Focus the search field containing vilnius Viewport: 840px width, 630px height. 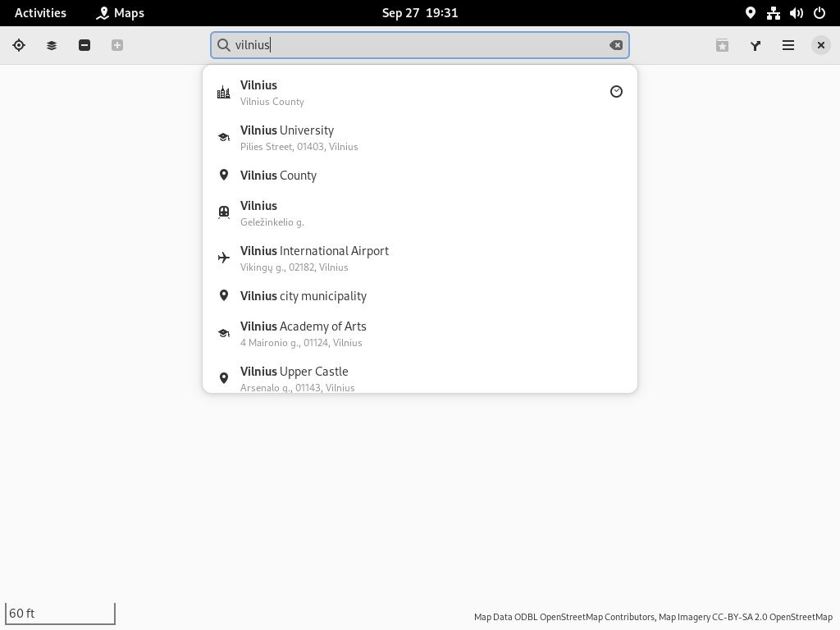pyautogui.click(x=420, y=45)
